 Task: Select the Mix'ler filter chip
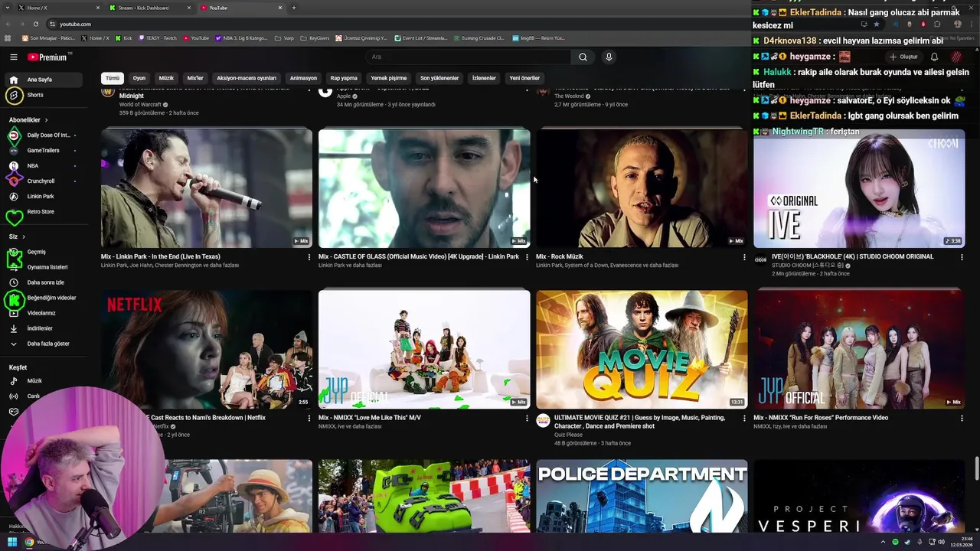point(195,78)
